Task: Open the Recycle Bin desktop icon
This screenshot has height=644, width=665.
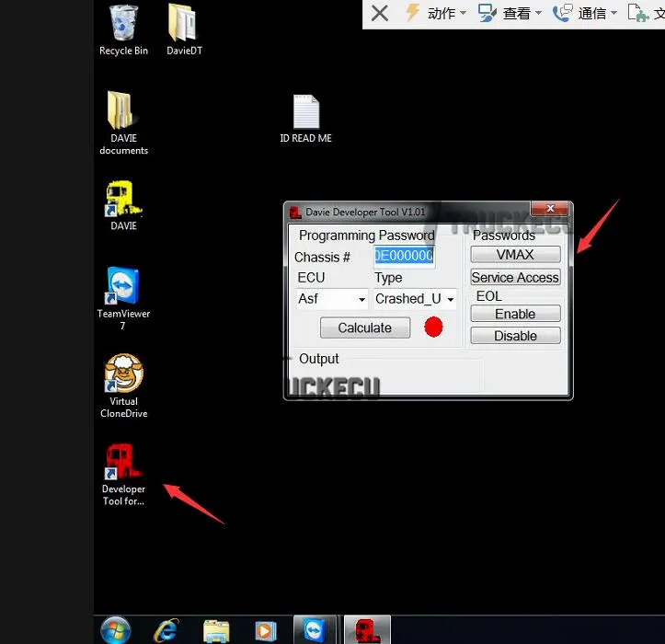Action: 123,29
